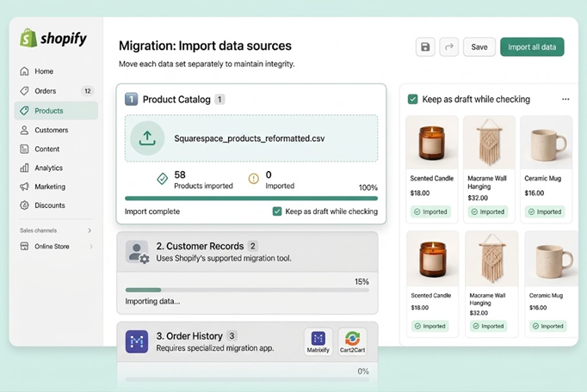Screen dimensions: 587x392
Task: Click the redo arrow icon button
Action: pos(449,46)
